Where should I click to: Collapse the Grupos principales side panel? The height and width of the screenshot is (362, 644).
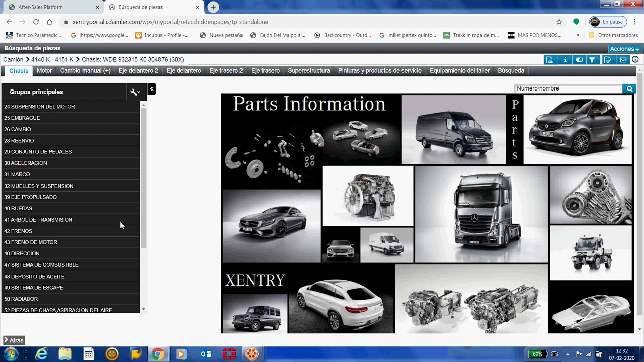pos(151,89)
